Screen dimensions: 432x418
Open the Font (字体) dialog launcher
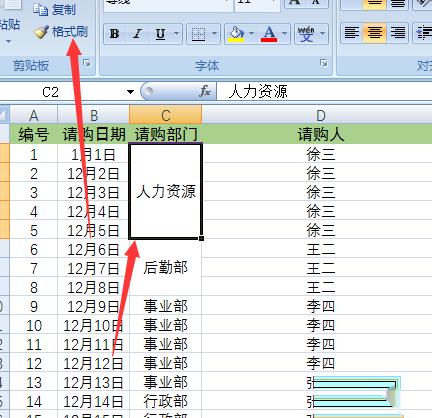click(x=323, y=63)
